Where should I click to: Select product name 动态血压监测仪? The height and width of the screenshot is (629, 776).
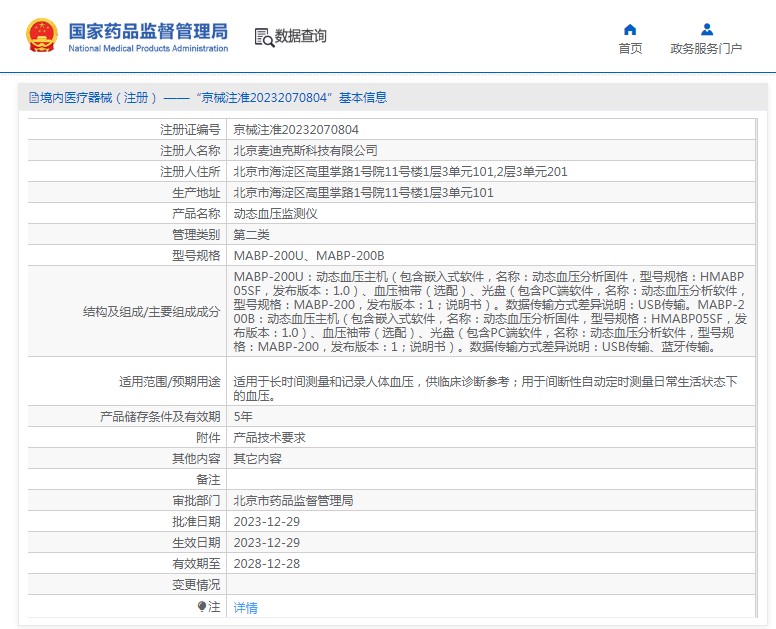point(276,214)
